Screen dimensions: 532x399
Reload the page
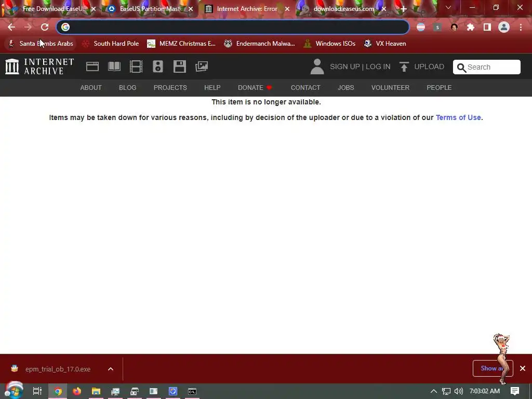coord(45,27)
